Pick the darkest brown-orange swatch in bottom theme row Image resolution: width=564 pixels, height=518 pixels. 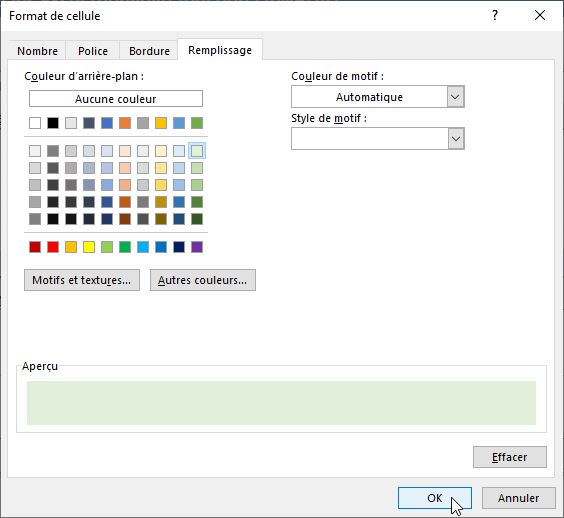tap(125, 219)
